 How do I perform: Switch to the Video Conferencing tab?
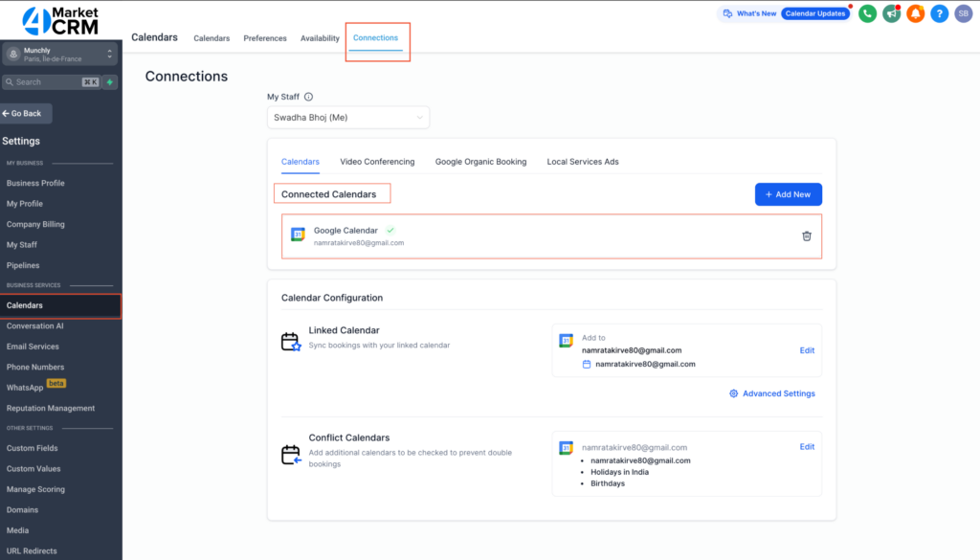point(377,162)
